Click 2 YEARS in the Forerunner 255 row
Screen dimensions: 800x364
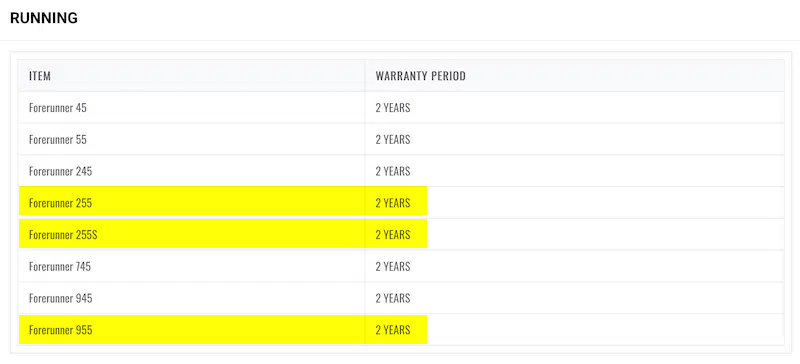coord(393,203)
